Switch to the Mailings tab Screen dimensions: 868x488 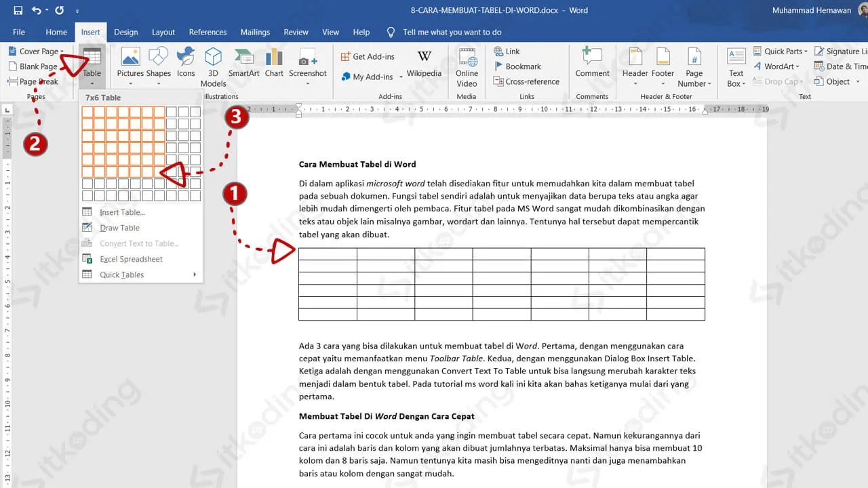click(255, 32)
